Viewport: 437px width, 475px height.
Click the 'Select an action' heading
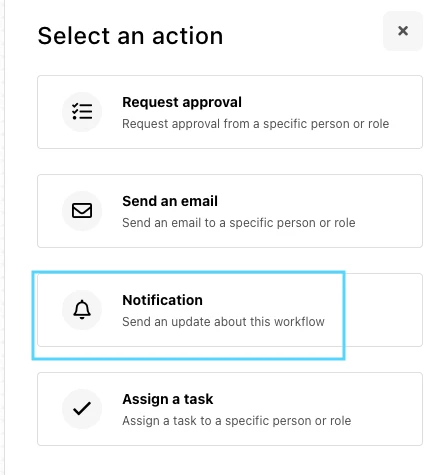point(130,36)
